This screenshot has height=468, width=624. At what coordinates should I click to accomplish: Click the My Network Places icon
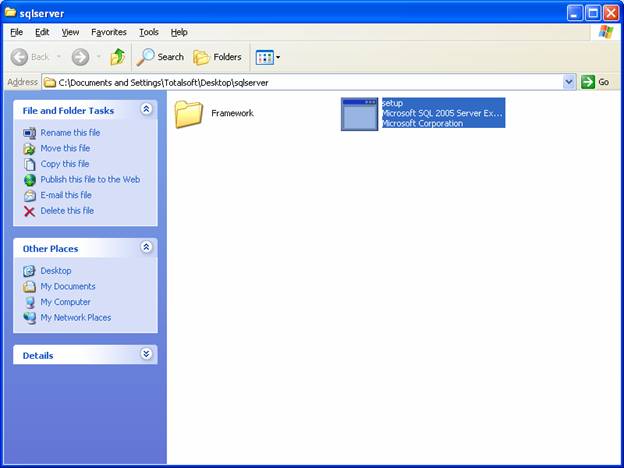pyautogui.click(x=29, y=318)
